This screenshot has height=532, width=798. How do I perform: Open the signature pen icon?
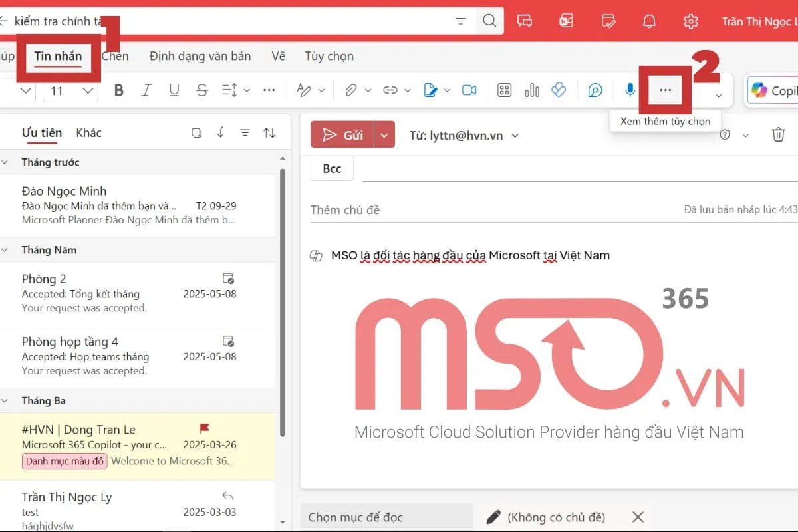(431, 90)
